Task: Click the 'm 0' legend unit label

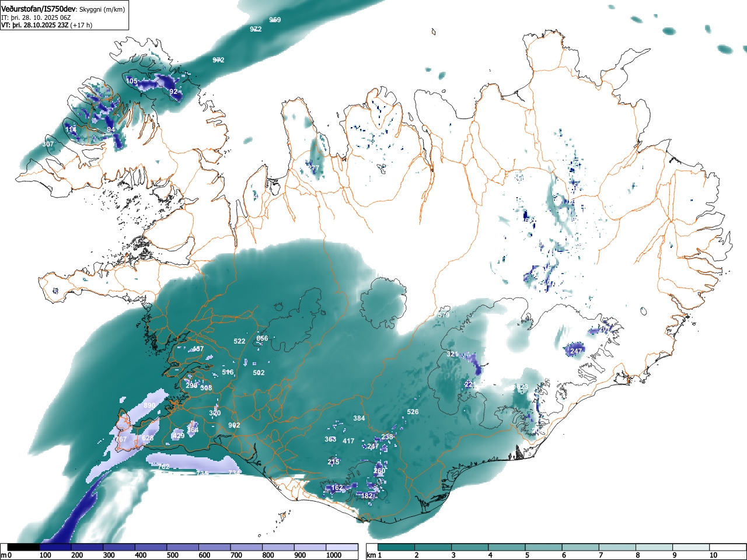Action: click(x=6, y=555)
